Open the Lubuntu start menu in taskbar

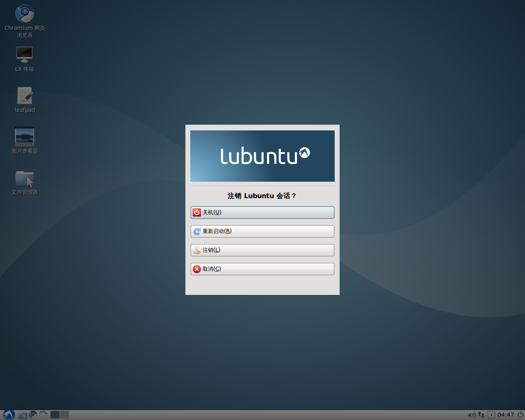tap(9, 415)
